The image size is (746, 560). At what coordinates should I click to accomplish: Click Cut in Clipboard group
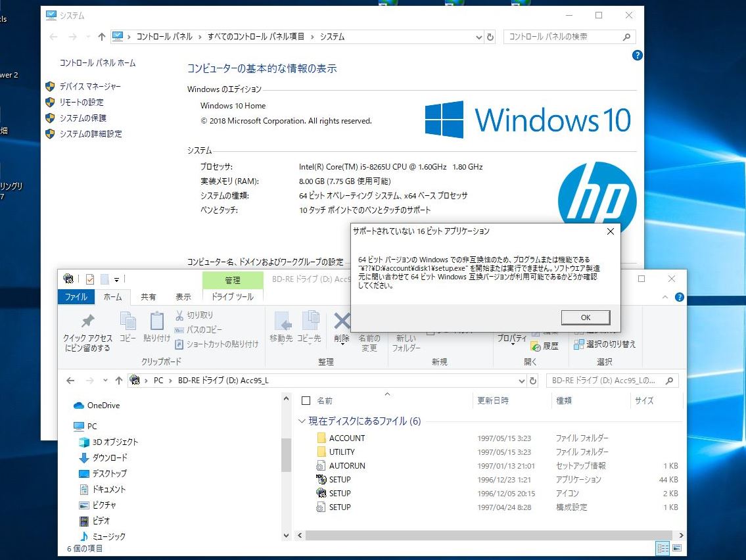[x=194, y=315]
